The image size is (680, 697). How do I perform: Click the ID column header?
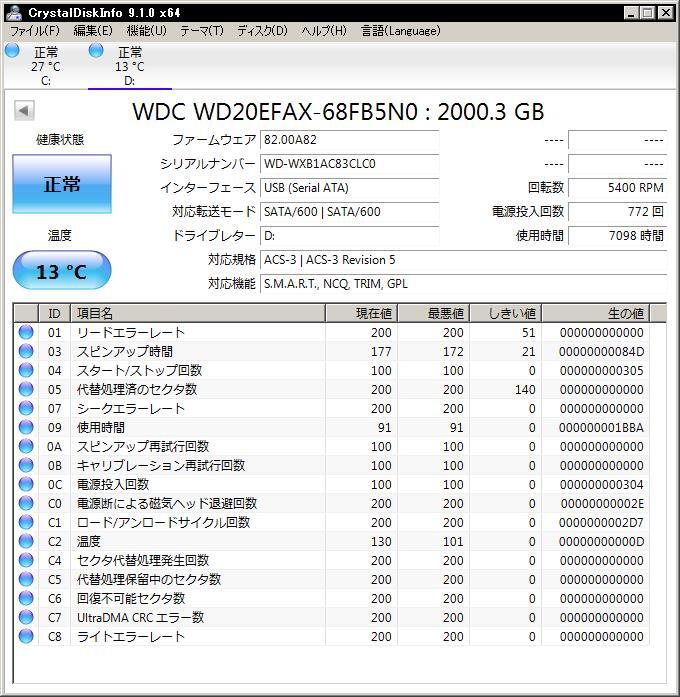coord(54,313)
